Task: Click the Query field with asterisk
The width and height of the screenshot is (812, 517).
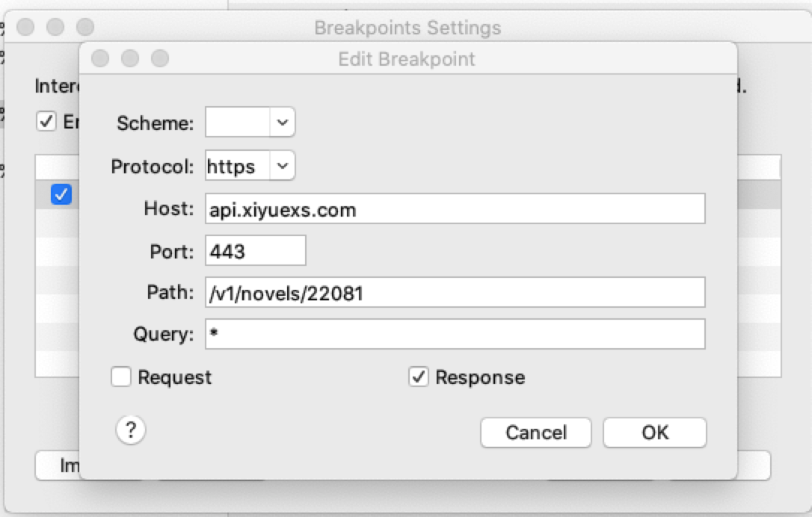Action: (x=455, y=334)
